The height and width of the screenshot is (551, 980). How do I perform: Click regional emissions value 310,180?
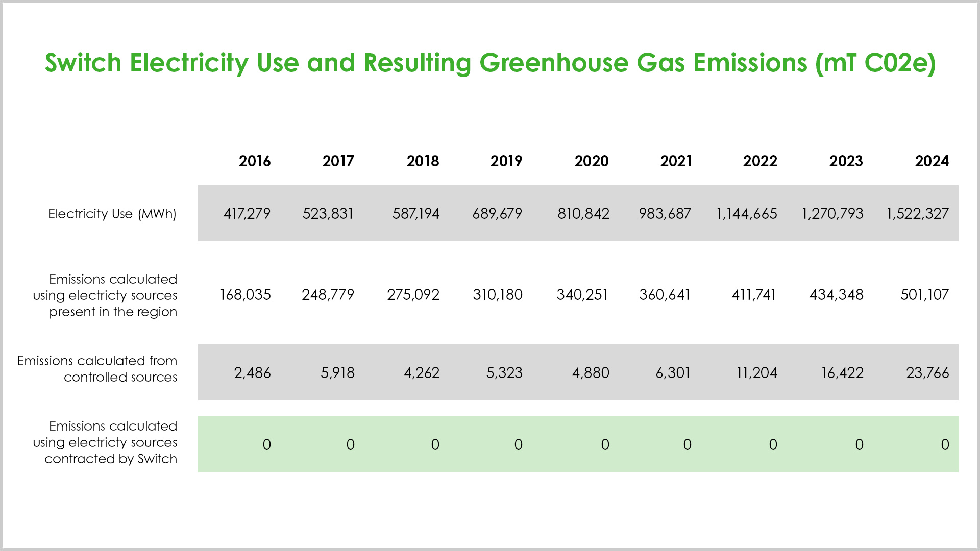[x=498, y=295]
